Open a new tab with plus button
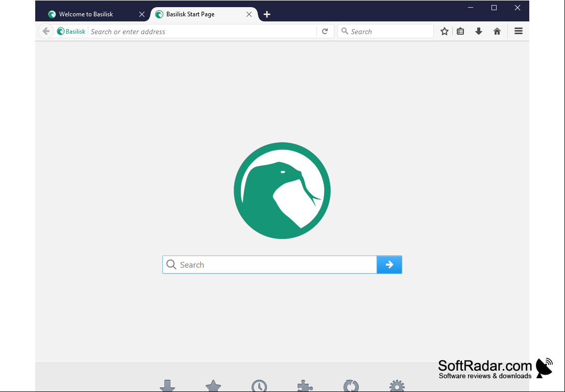Screen dimensions: 565x392 click(x=266, y=14)
